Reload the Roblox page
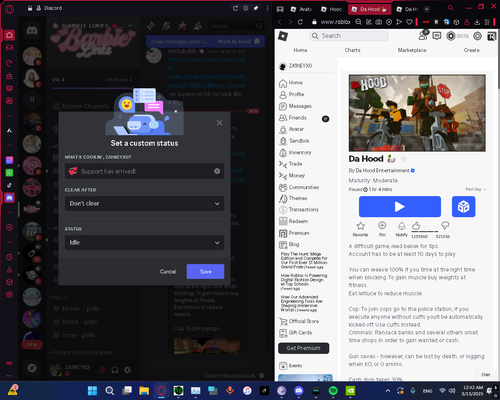This screenshot has width=500, height=400. (x=300, y=22)
